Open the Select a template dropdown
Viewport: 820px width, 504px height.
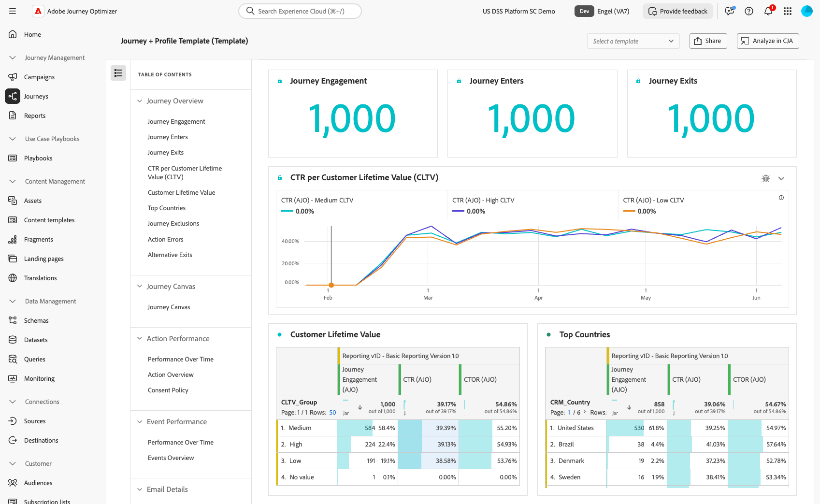coord(633,41)
